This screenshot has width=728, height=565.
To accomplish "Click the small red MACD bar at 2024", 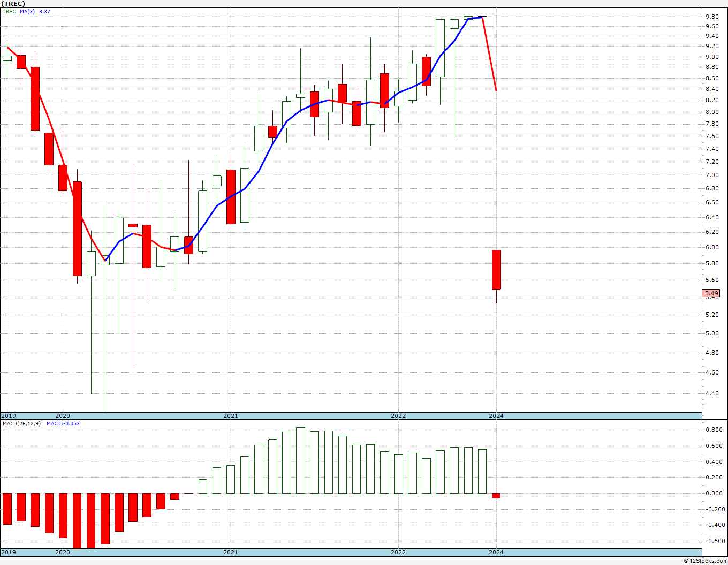I will (496, 495).
